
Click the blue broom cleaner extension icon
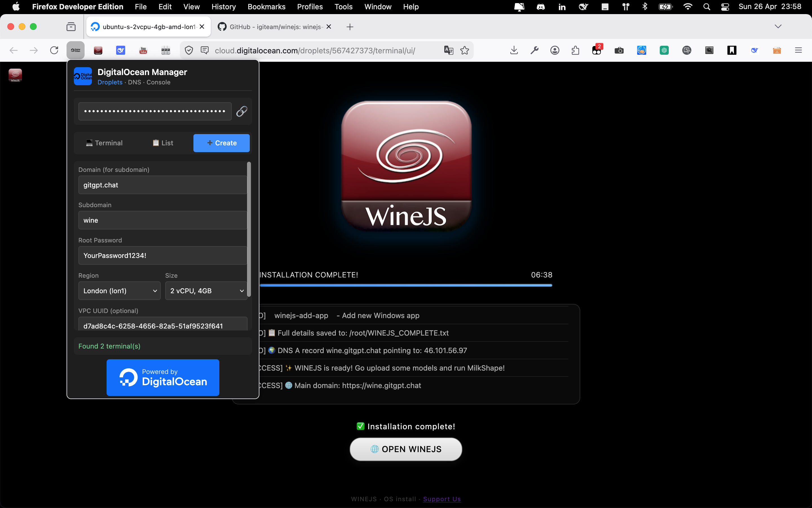641,51
